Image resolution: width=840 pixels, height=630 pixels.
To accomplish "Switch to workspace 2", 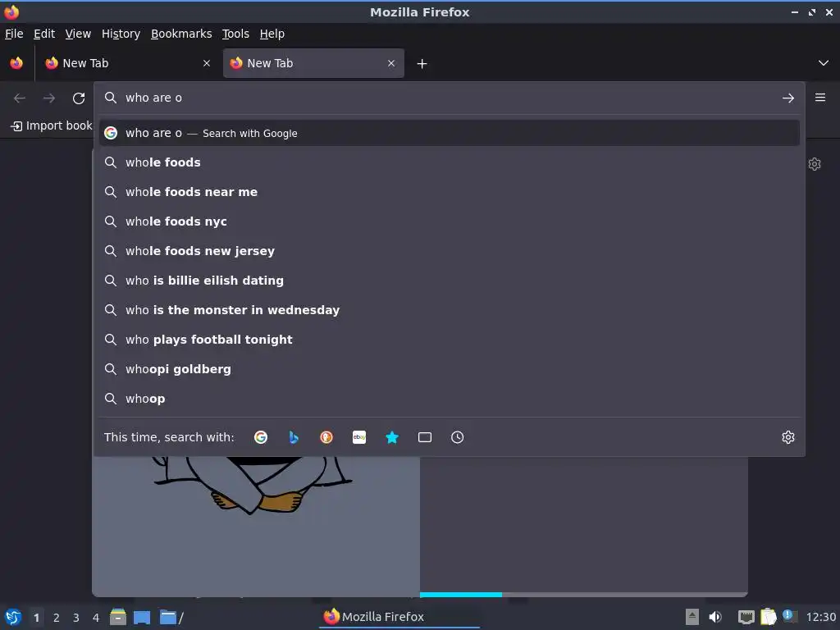I will [57, 618].
